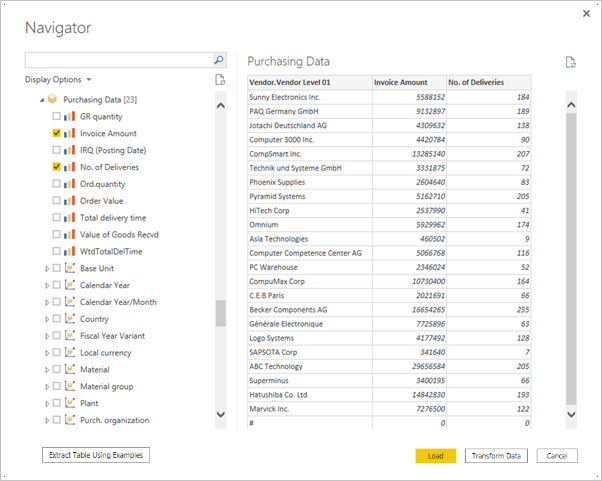The image size is (602, 481).
Task: Click the Invoice Amount measure icon
Action: (x=69, y=133)
